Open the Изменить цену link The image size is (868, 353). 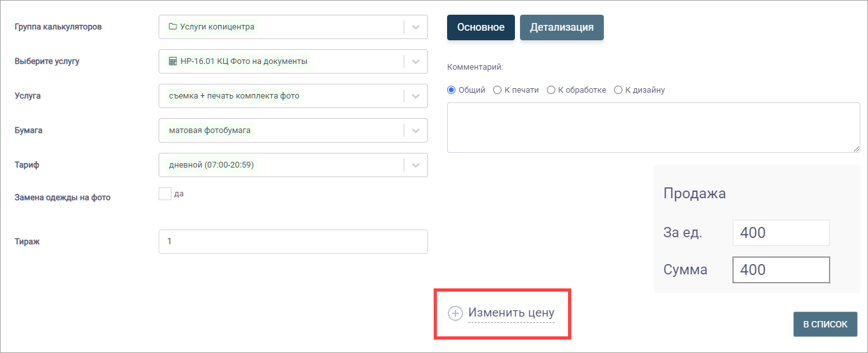point(511,313)
